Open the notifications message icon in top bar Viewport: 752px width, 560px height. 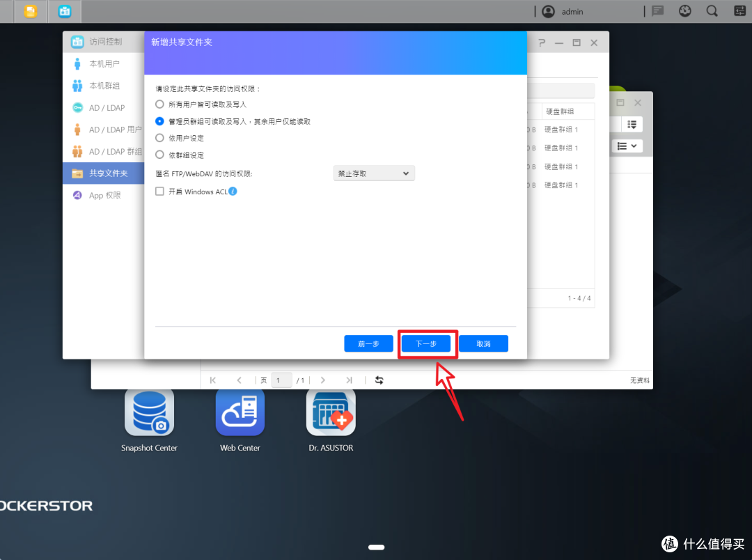[x=657, y=11]
